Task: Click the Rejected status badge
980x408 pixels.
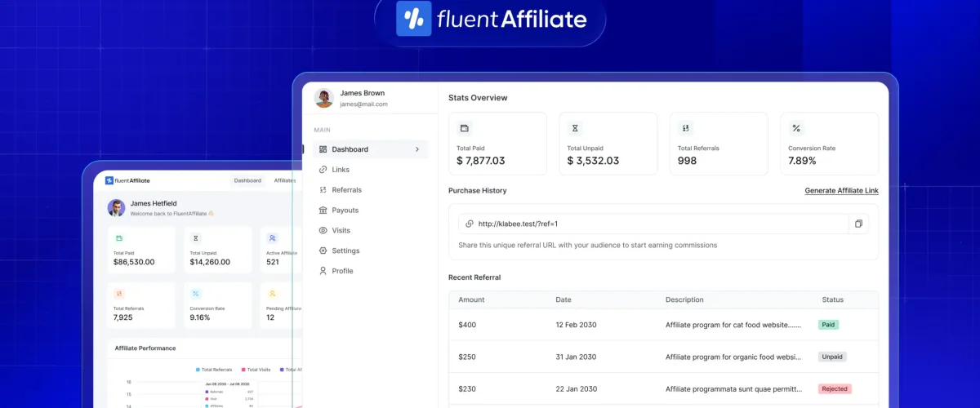Action: coord(835,389)
